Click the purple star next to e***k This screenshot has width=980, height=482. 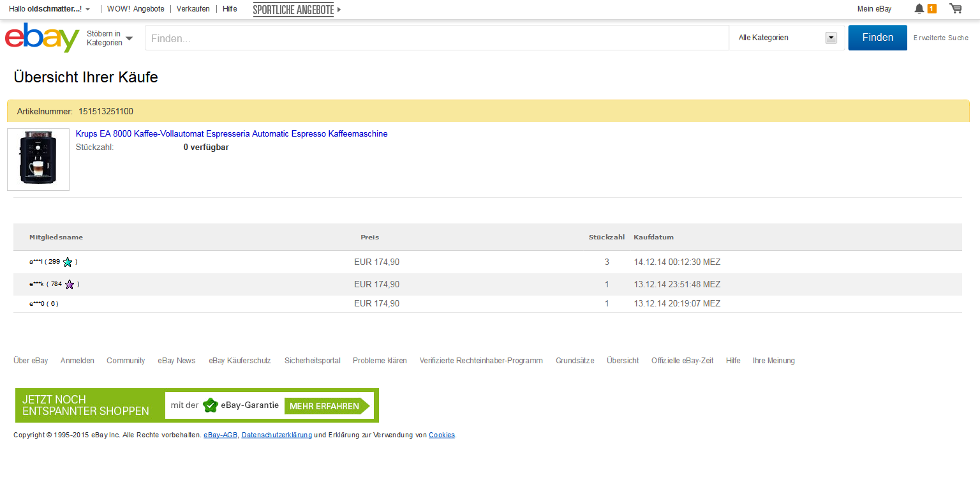pos(70,284)
